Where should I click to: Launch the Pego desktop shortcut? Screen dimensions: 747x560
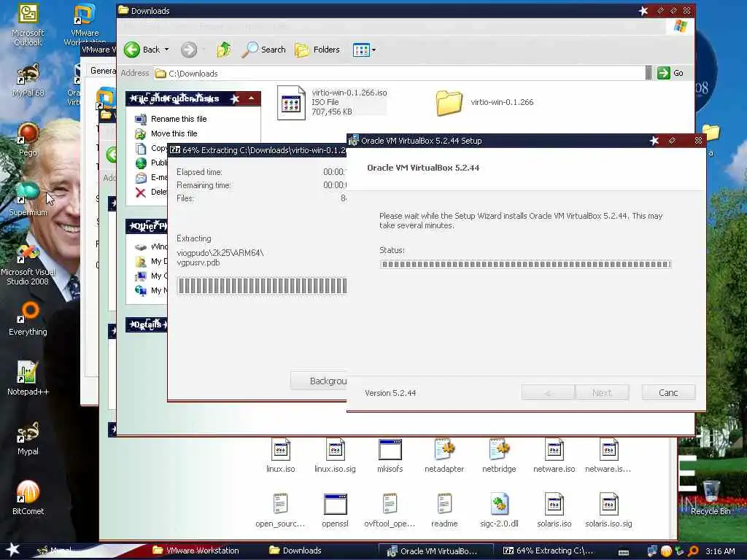coord(28,139)
